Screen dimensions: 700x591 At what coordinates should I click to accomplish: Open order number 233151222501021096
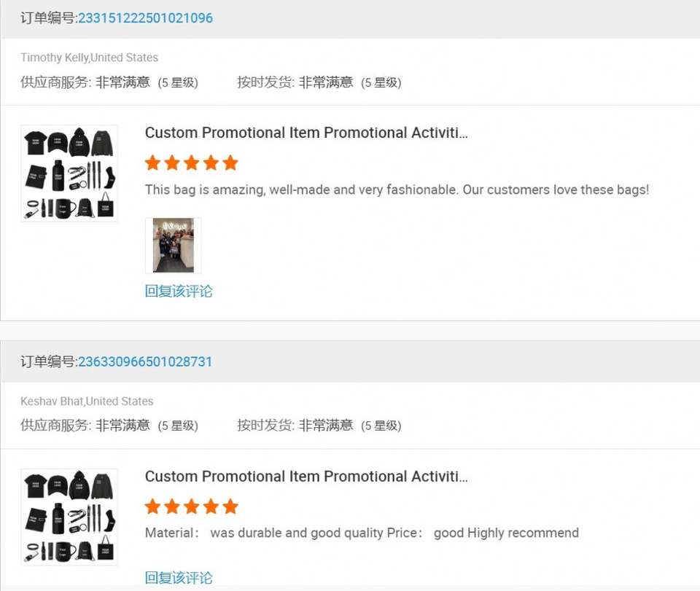146,18
